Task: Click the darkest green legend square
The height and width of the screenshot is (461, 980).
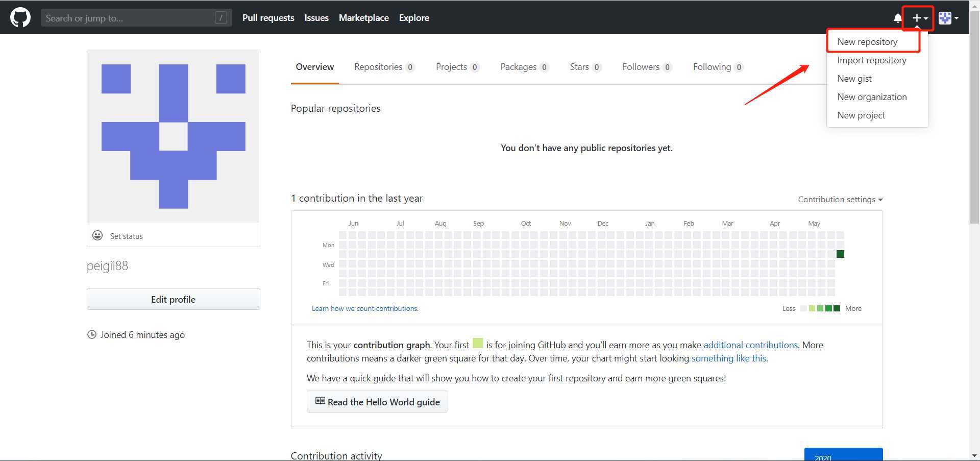Action: click(837, 308)
